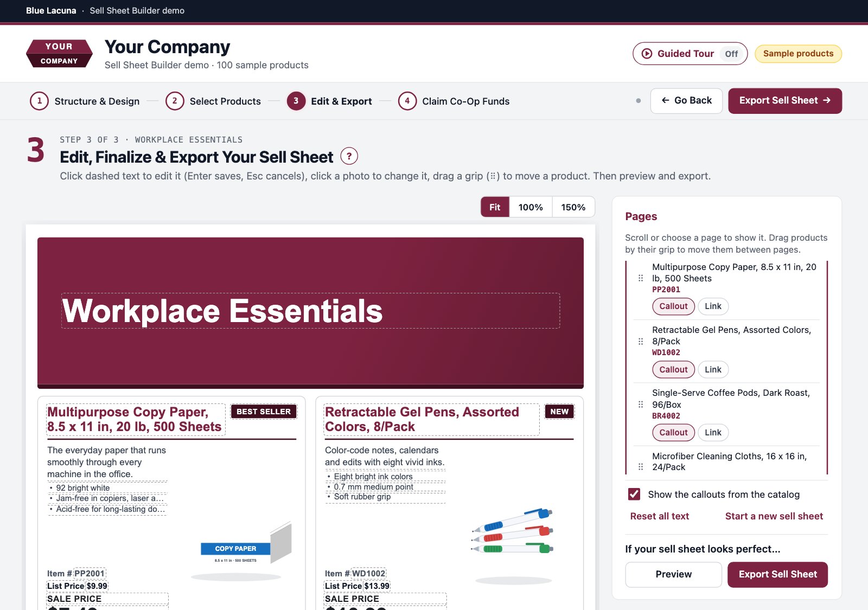
Task: Set zoom to 100%
Action: pos(531,207)
